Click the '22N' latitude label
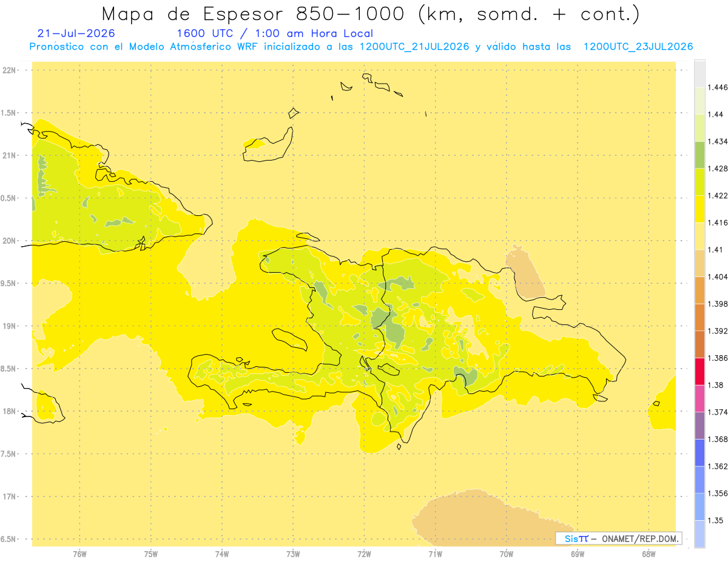Viewport: 728px width, 562px height. pos(10,70)
